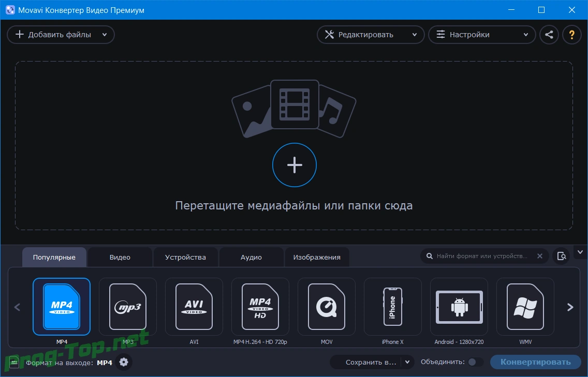Select the WMV Windows format preset
Viewport: 588px width, 377px height.
525,307
